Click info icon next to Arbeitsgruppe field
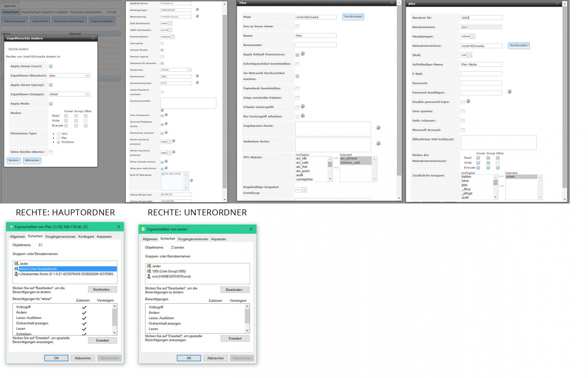Viewport: 588px width, 378px height. [197, 10]
